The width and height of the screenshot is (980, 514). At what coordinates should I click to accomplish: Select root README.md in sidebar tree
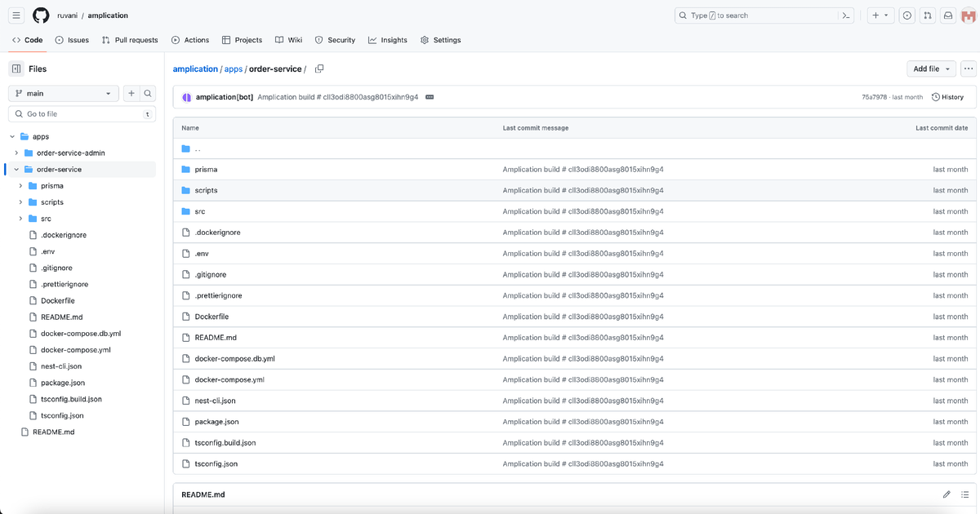[53, 432]
